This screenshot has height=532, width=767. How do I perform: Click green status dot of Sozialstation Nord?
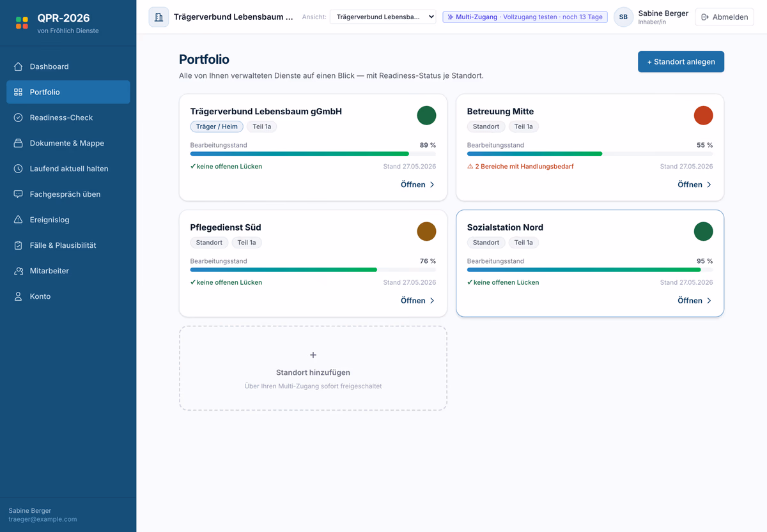coord(703,232)
